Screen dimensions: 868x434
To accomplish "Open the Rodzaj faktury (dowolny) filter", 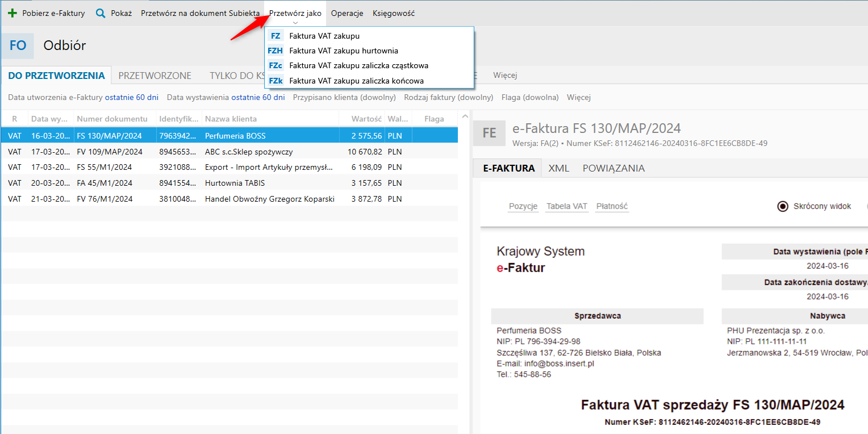I will coord(449,97).
